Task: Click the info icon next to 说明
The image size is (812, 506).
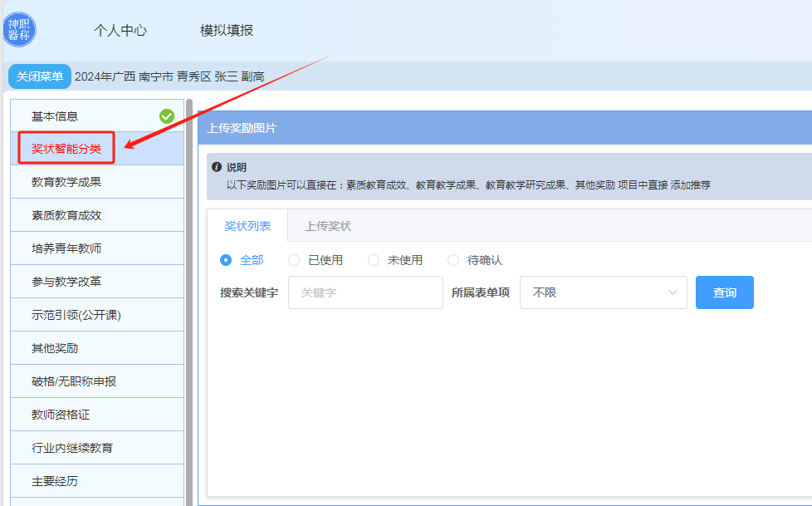Action: [x=217, y=167]
